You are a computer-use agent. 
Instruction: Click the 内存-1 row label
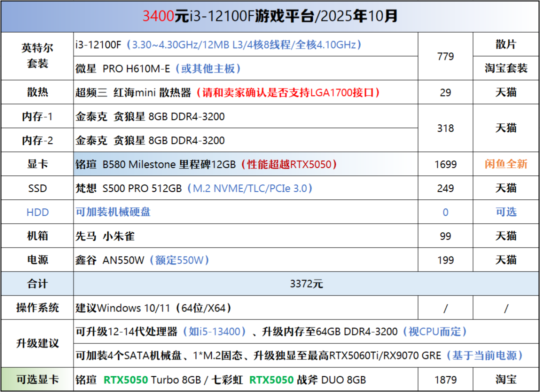point(37,116)
